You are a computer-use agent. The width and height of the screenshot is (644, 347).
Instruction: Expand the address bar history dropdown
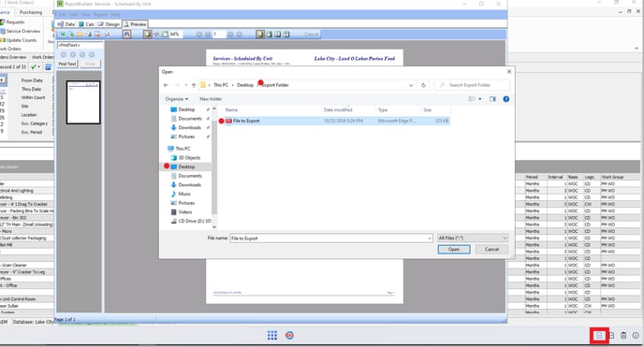pos(411,85)
